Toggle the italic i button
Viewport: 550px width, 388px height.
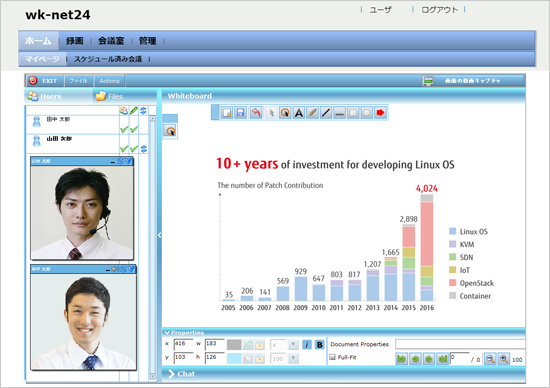click(x=307, y=345)
